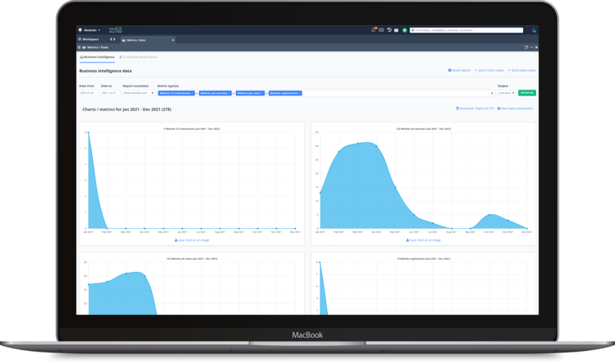The width and height of the screenshot is (615, 364).
Task: Remove the Website job searches tag
Action: 229,93
